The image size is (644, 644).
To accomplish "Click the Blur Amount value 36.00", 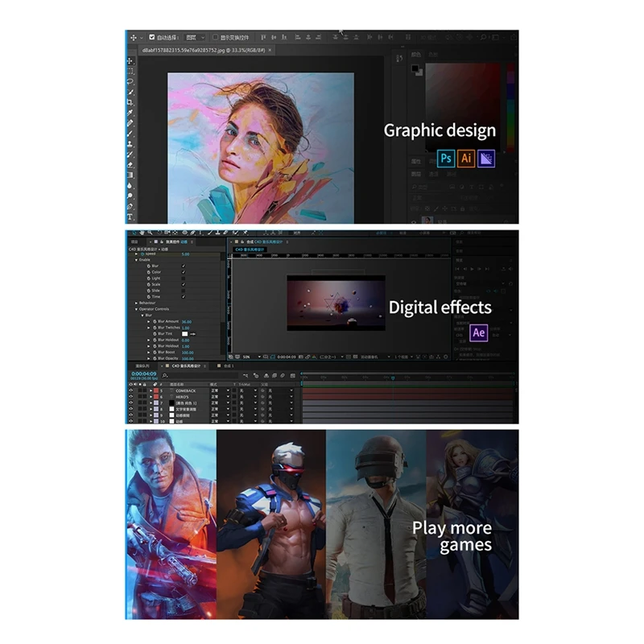I will click(187, 321).
